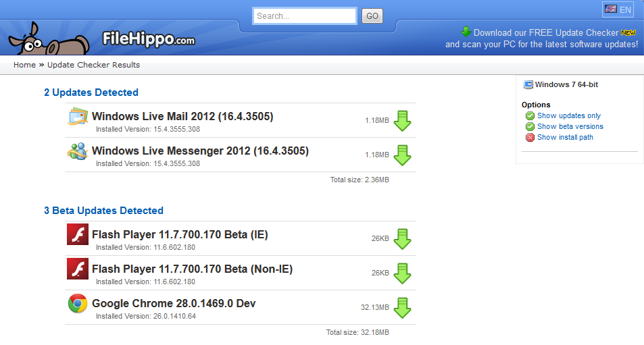
Task: Click Total size: 2.36MB text
Action: click(360, 180)
